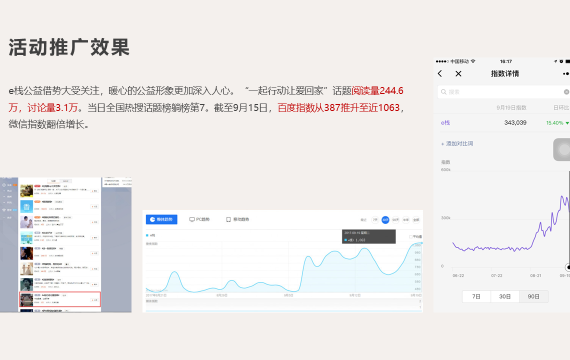570x360 pixels.
Task: Select the half-year circle in Baidu chart
Action: [406, 220]
